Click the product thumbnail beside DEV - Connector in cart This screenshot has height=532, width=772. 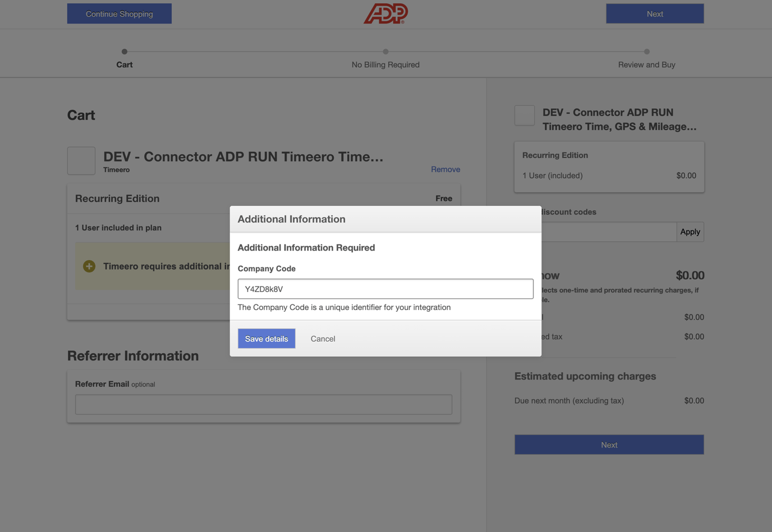81,161
